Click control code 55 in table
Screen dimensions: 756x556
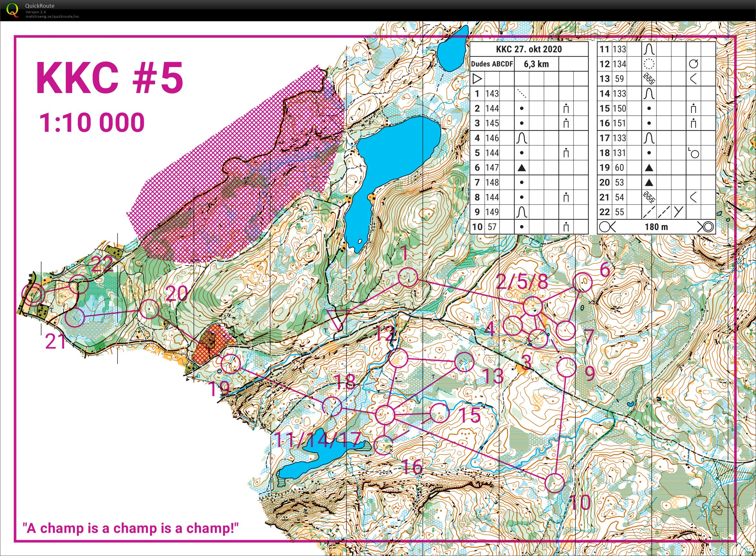click(x=619, y=212)
